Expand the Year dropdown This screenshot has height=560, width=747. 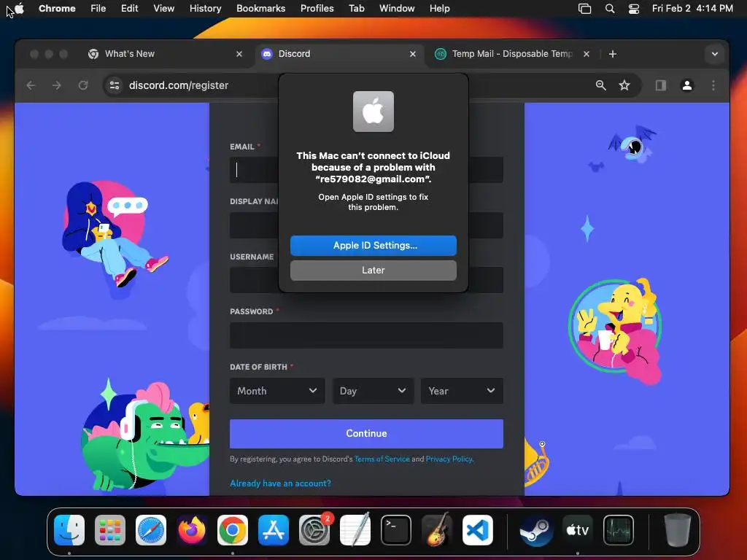[462, 391]
